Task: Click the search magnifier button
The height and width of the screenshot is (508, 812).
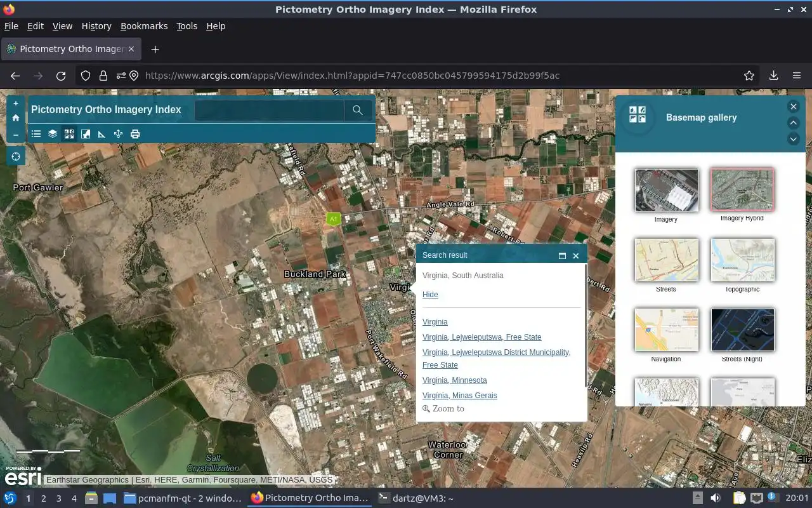Action: (x=358, y=110)
